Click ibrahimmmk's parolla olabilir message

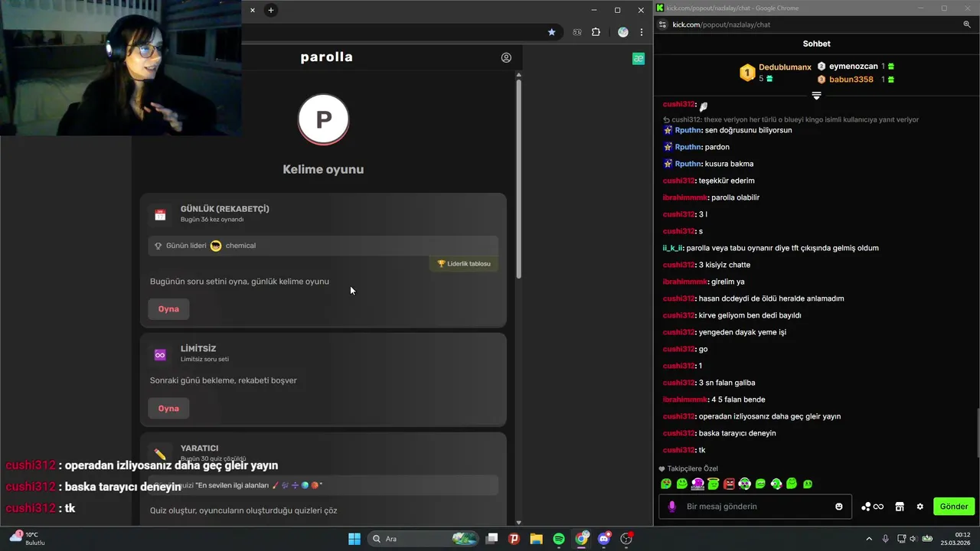coord(735,197)
